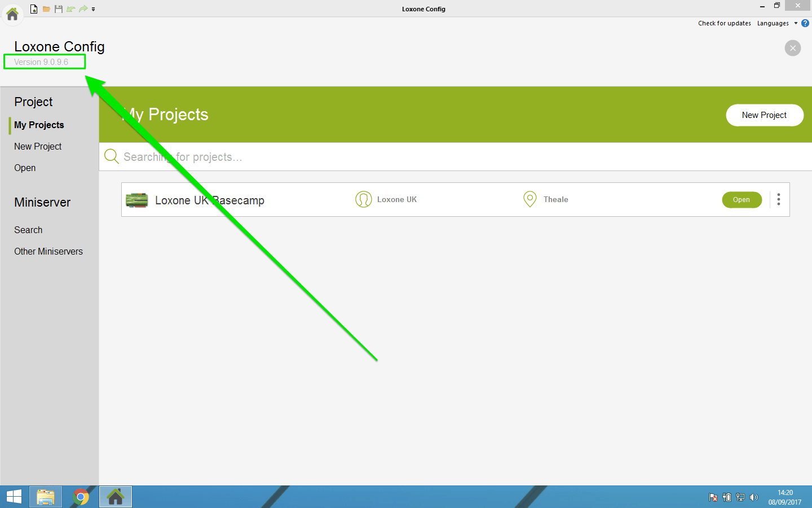Screen dimensions: 812x508
Task: Close the start page with round X
Action: point(793,48)
